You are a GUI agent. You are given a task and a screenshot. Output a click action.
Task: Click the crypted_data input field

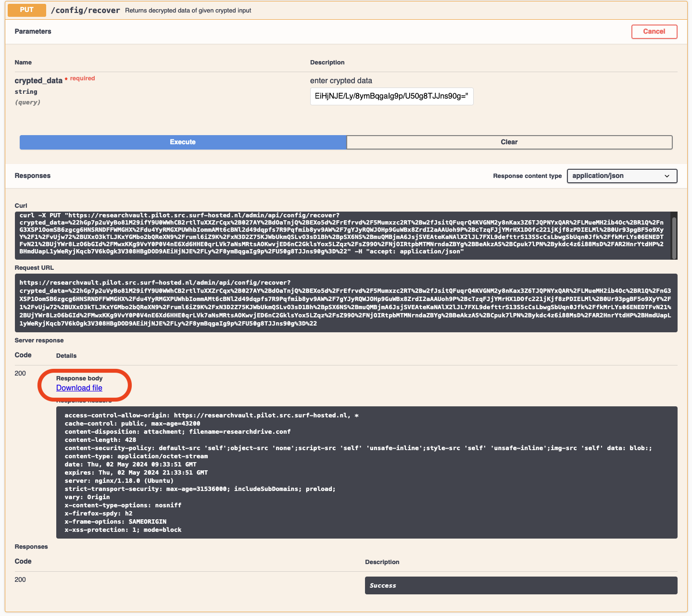point(391,96)
